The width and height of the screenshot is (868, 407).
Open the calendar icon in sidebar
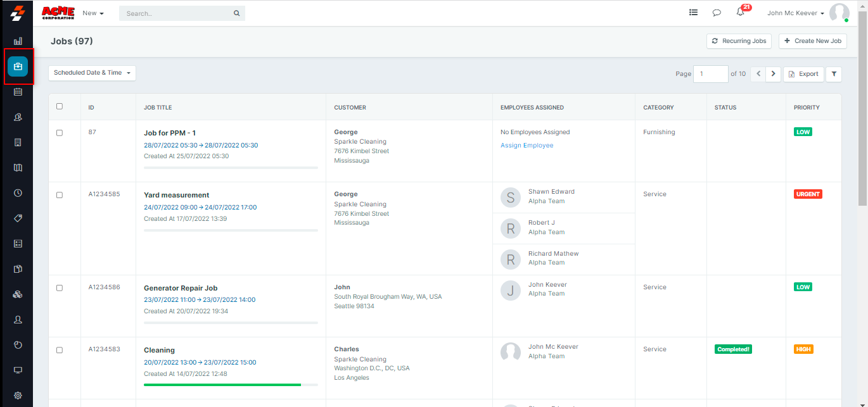(18, 92)
